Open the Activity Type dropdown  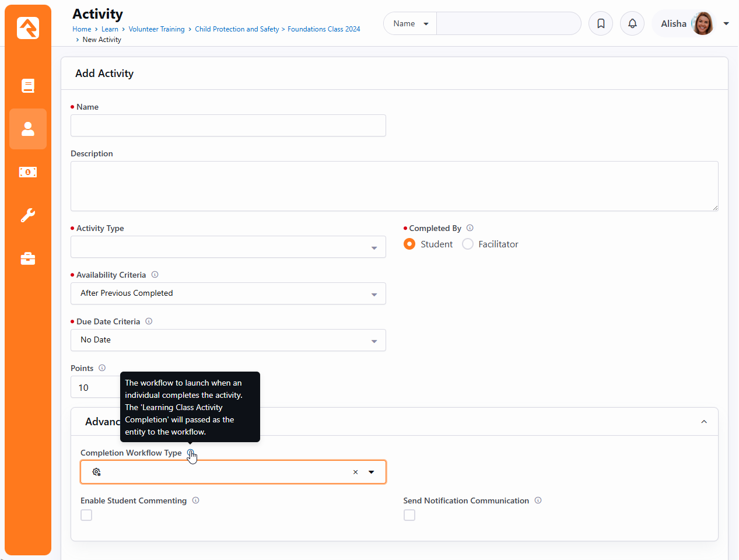[x=228, y=247]
